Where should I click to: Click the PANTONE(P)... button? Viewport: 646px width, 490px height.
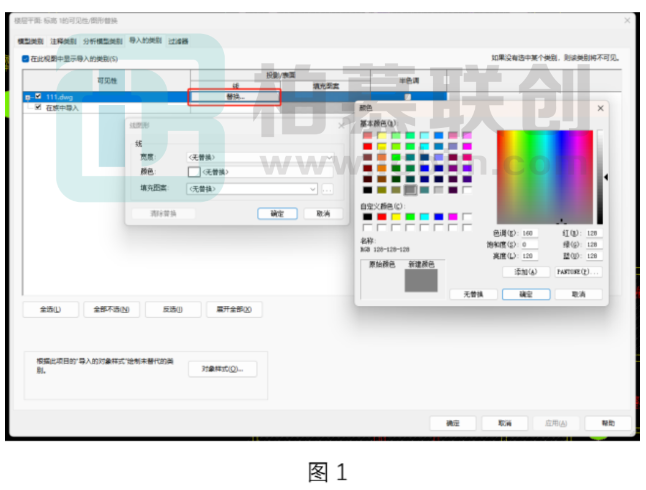coord(578,272)
